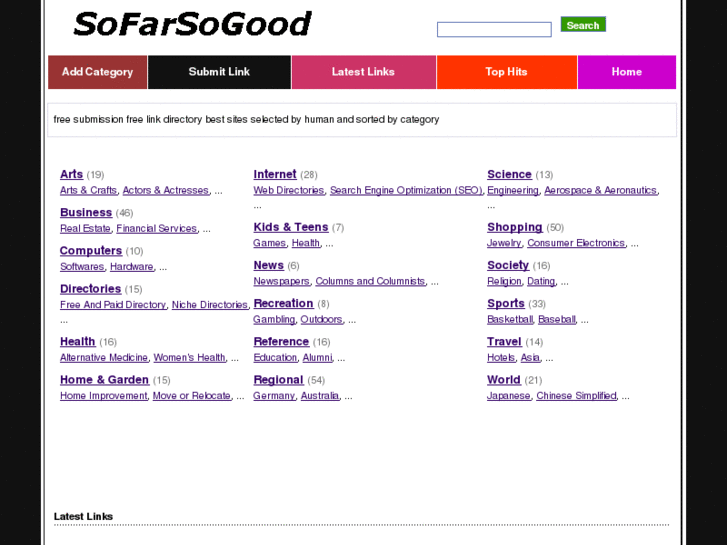
Task: Open the Regional category
Action: (x=278, y=380)
